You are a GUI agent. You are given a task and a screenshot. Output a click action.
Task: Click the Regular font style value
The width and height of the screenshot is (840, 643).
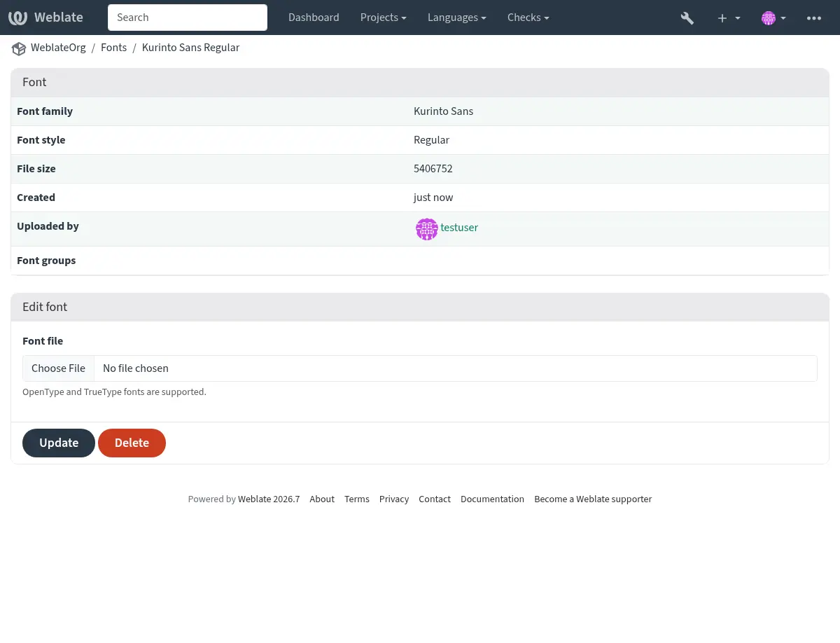coord(431,140)
